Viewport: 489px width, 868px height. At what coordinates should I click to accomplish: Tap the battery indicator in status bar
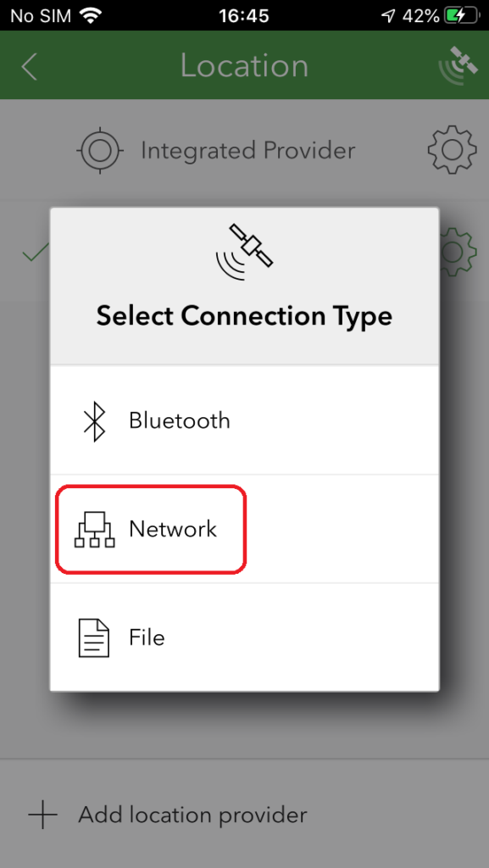pyautogui.click(x=463, y=15)
